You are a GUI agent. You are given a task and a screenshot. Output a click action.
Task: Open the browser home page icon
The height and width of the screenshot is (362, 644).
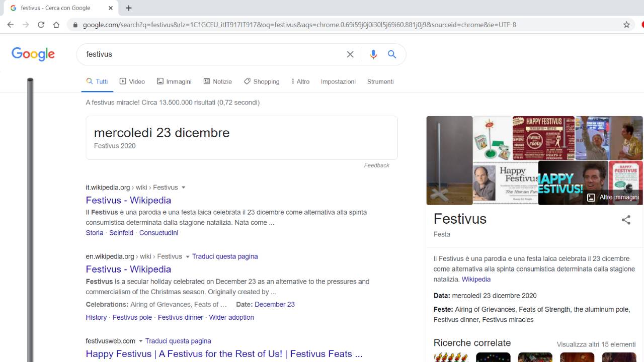pos(56,25)
